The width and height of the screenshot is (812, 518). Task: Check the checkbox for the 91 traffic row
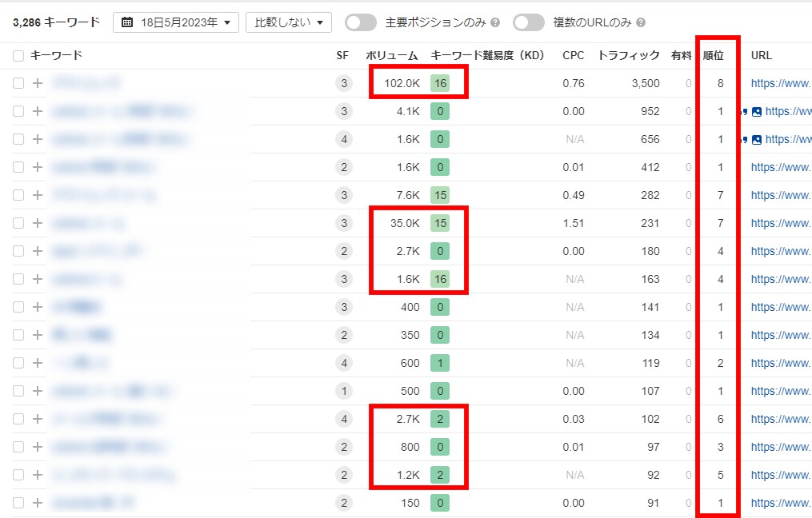pyautogui.click(x=18, y=503)
